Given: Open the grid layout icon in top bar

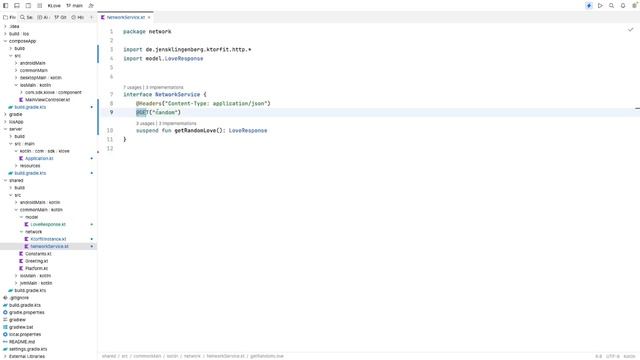Looking at the screenshot, I should 40,6.
